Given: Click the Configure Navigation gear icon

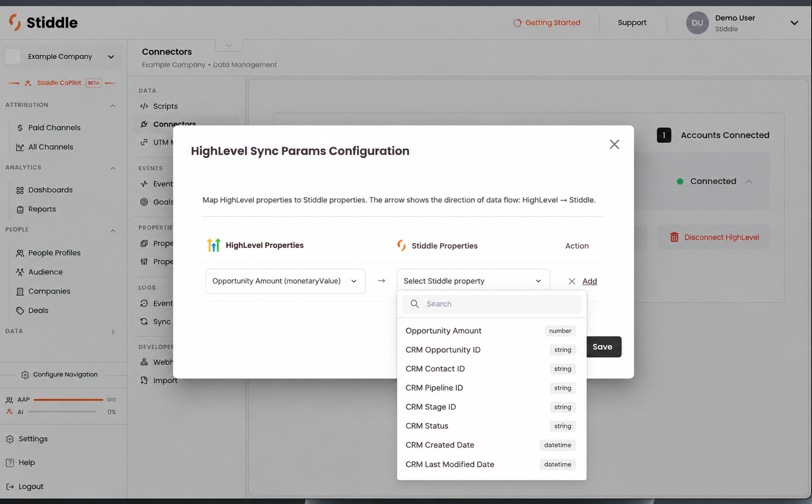Looking at the screenshot, I should point(25,375).
